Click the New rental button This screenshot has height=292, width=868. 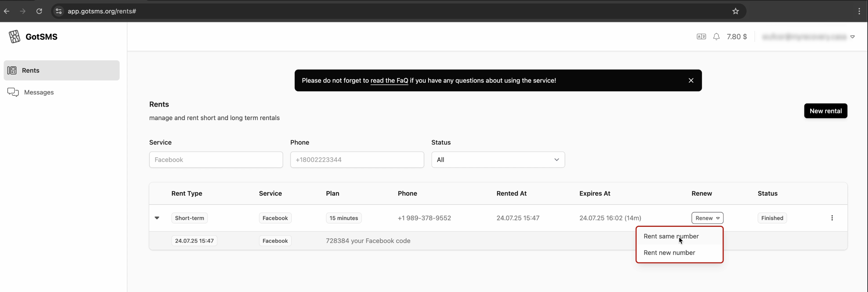click(826, 111)
